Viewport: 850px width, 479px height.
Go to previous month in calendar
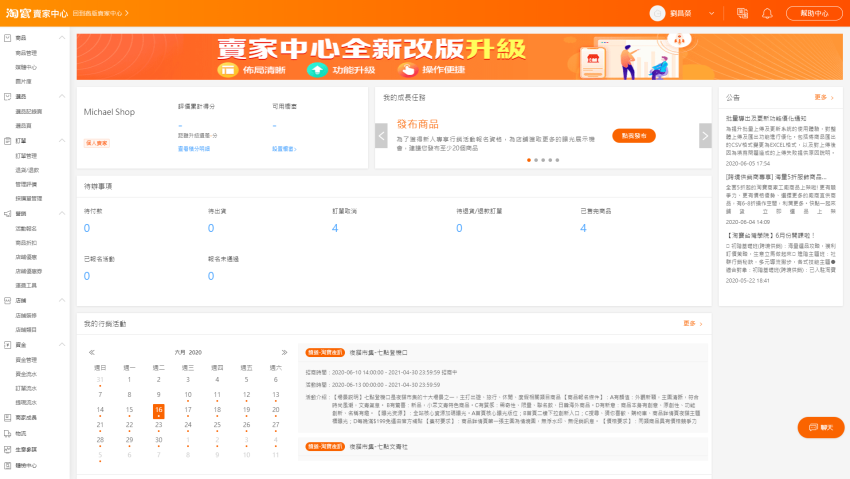pos(92,352)
